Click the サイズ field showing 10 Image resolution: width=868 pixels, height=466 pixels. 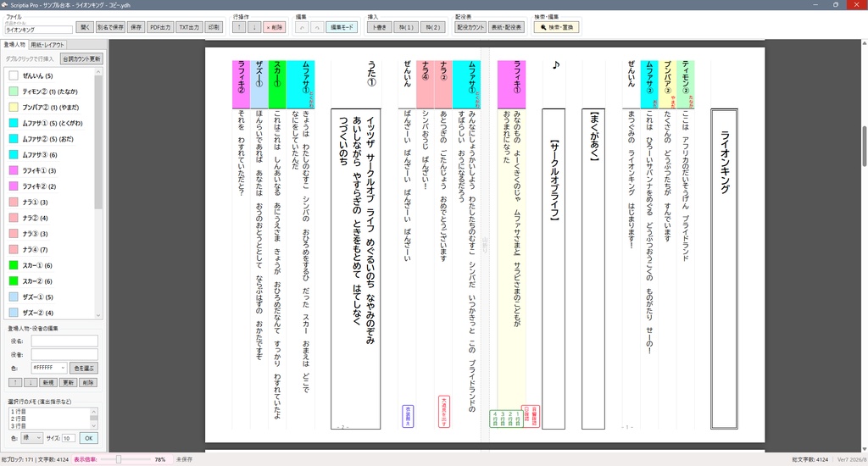tap(69, 438)
